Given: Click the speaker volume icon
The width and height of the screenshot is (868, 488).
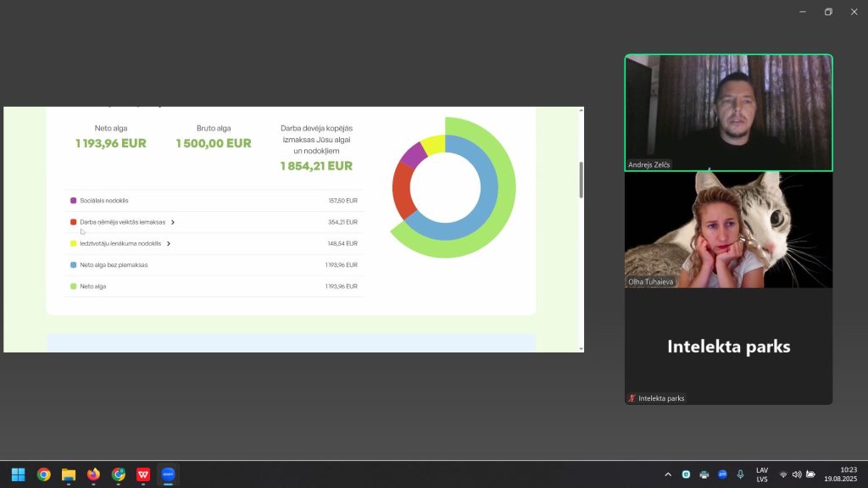Looking at the screenshot, I should (797, 474).
